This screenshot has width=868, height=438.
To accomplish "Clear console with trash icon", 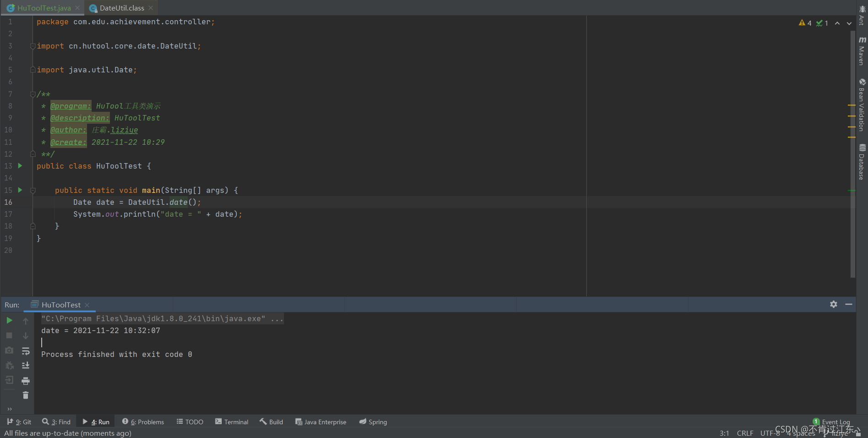I will click(26, 395).
